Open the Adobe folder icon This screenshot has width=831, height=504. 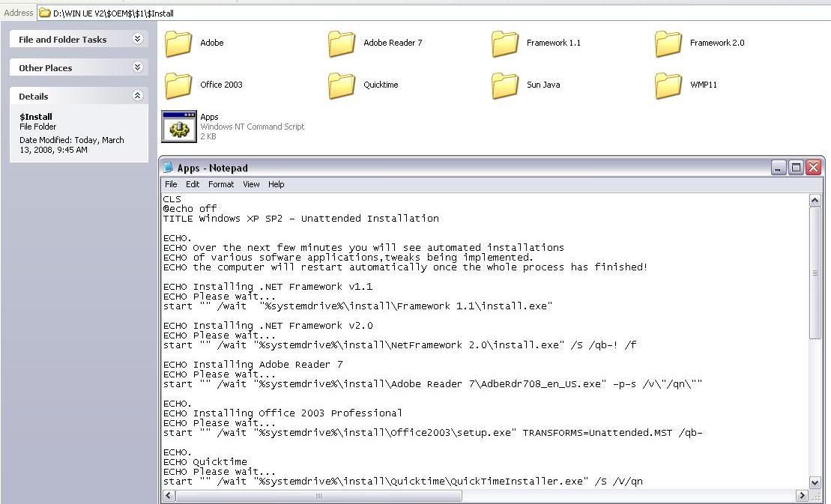[x=178, y=43]
